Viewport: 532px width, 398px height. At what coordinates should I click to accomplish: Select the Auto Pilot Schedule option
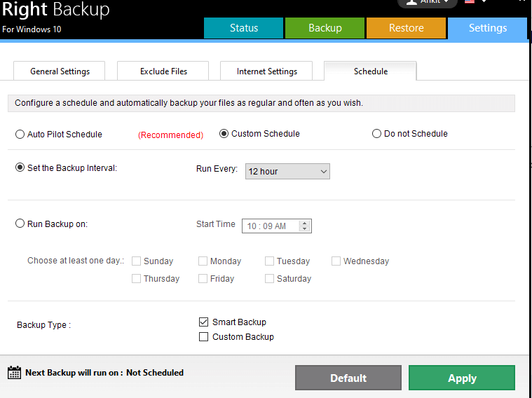pyautogui.click(x=20, y=135)
